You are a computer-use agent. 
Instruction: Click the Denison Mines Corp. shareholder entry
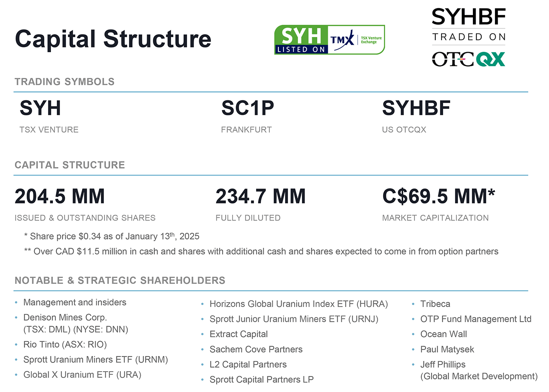point(65,318)
